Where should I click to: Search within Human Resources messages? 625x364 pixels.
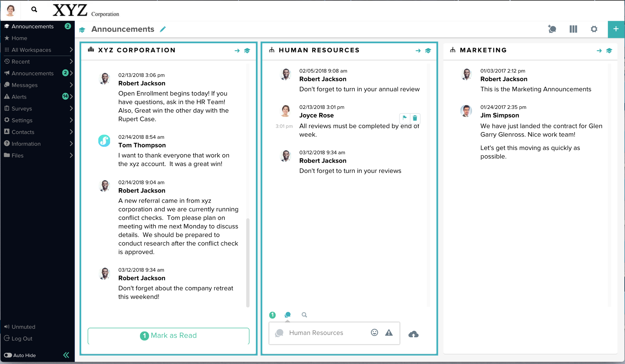pos(304,315)
